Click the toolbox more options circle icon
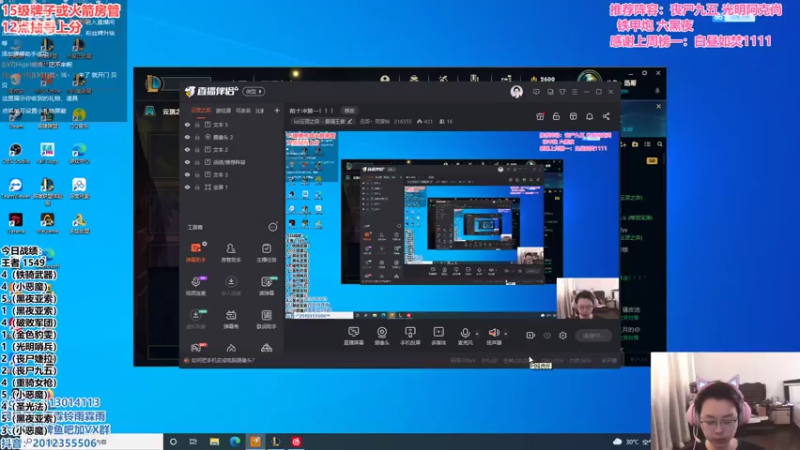800x450 pixels. pyautogui.click(x=273, y=227)
